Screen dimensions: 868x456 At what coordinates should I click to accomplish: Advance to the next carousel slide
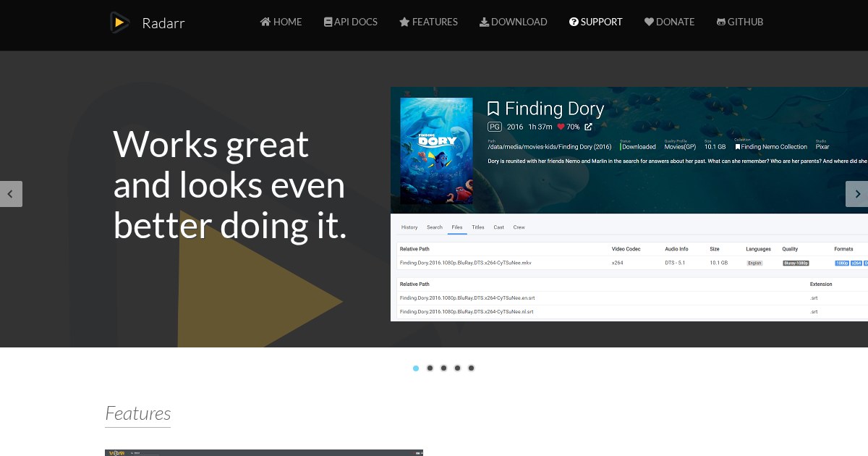(857, 194)
